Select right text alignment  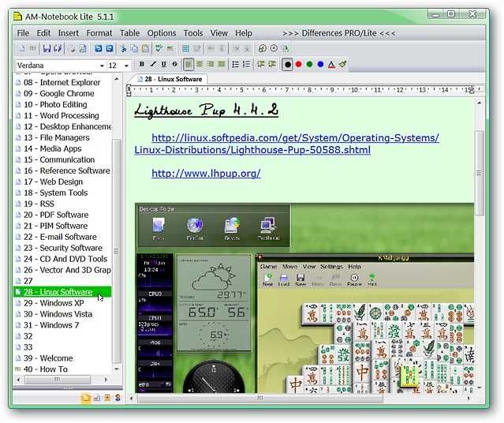[211, 65]
